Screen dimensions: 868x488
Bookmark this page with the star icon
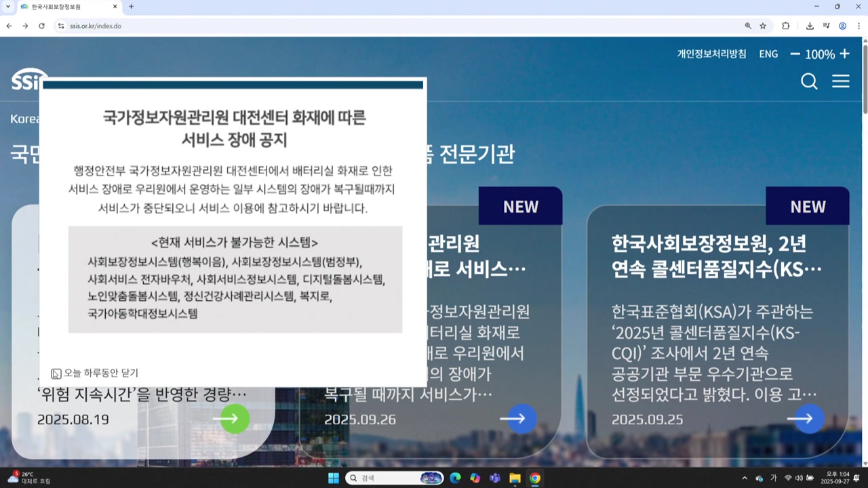pyautogui.click(x=763, y=26)
